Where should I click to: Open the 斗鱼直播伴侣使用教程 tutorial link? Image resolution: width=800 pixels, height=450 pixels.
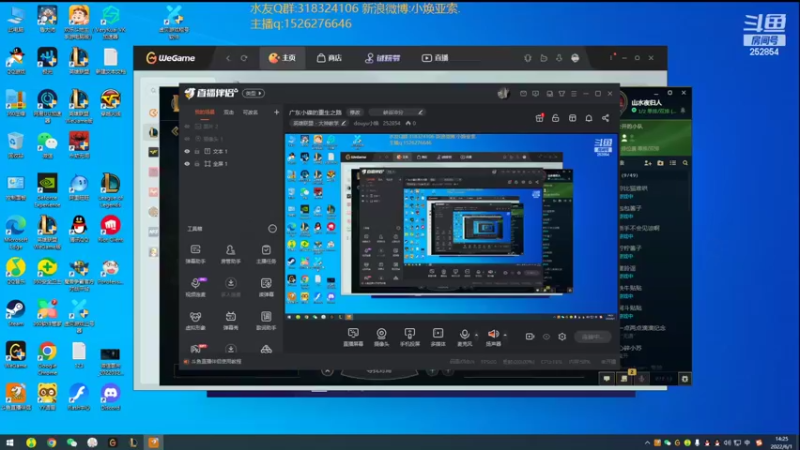[216, 361]
